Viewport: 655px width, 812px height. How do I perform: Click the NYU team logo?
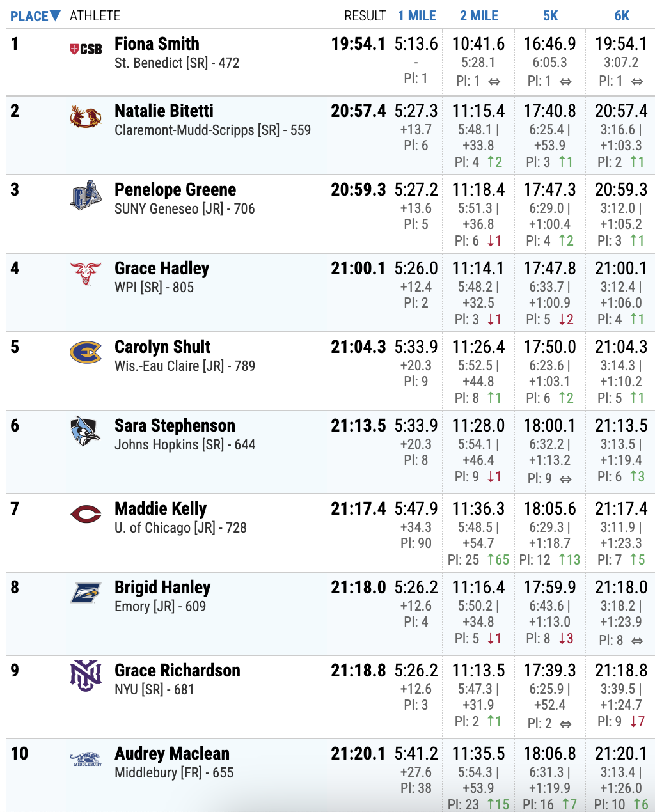click(x=86, y=676)
